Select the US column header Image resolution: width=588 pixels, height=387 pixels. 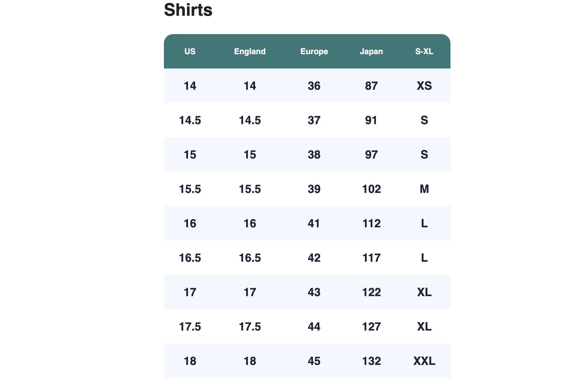click(x=190, y=51)
